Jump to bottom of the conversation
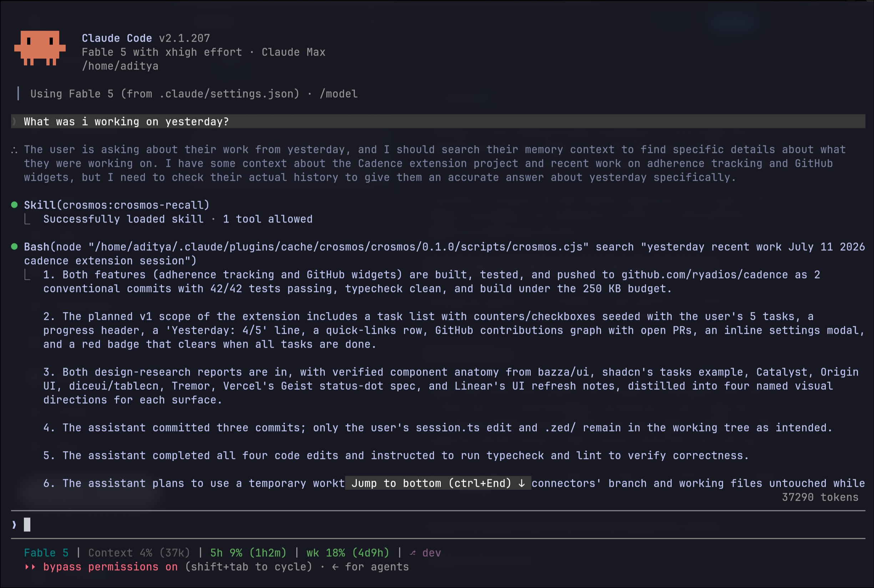 [438, 483]
